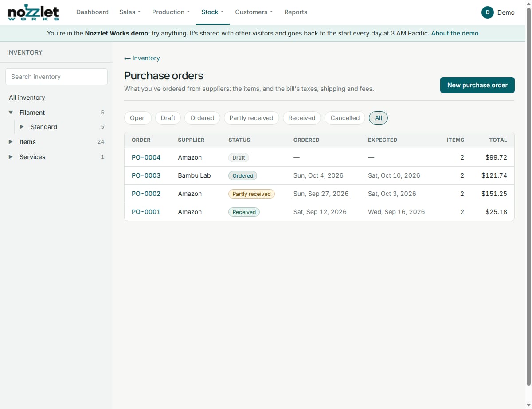Select the Items tree label
Screen dimensions: 532x409
click(x=27, y=142)
